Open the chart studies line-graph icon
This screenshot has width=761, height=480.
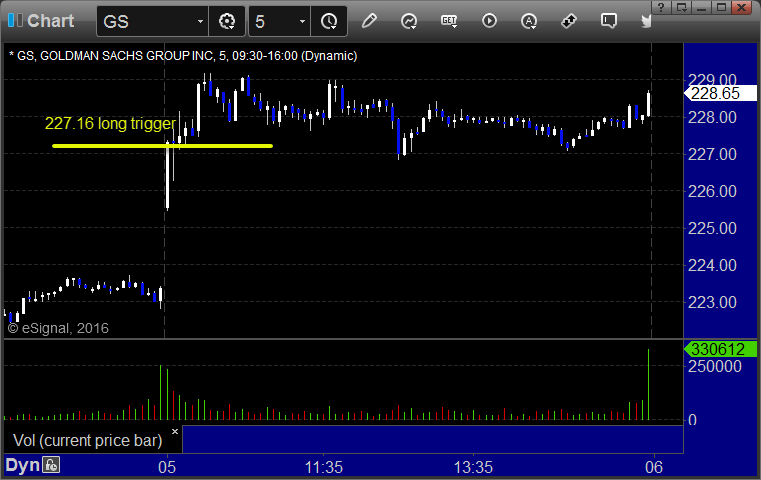click(x=409, y=21)
